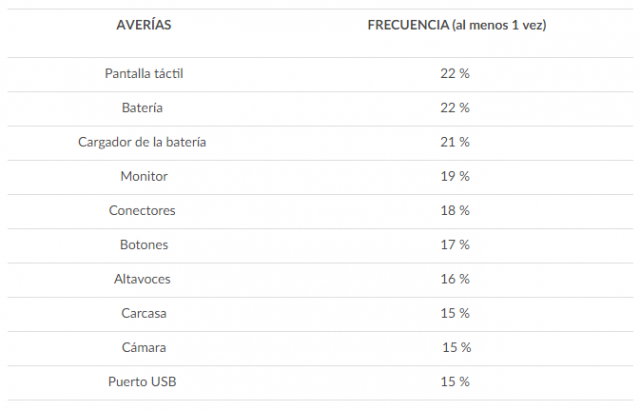
Task: Select the 17 % value for Botones
Action: (454, 245)
